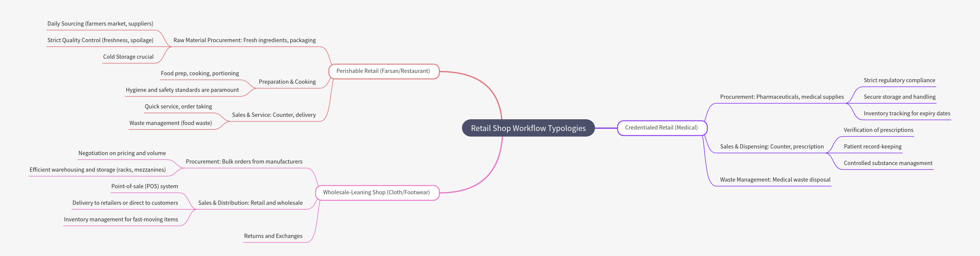Select 'Raw Material Procurement: Fresh ingredients, packaging'
This screenshot has height=256, width=980.
(245, 40)
